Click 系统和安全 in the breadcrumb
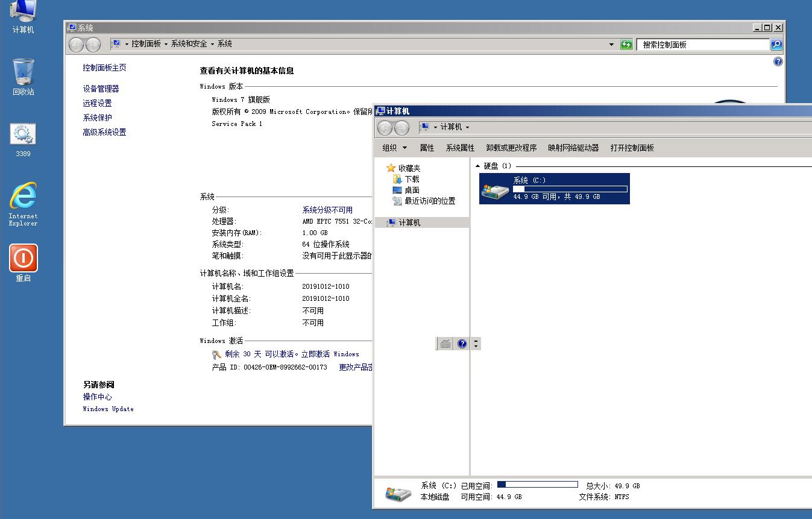Viewport: 812px width, 519px height. point(189,44)
